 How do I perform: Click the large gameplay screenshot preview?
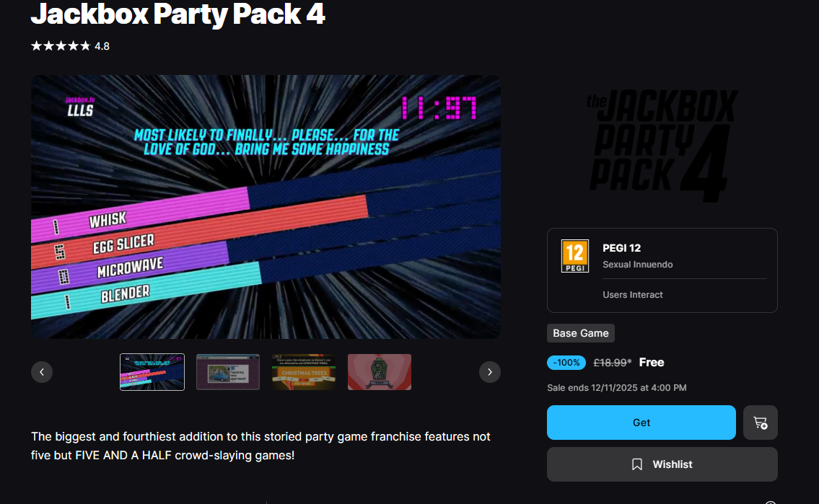click(x=266, y=207)
